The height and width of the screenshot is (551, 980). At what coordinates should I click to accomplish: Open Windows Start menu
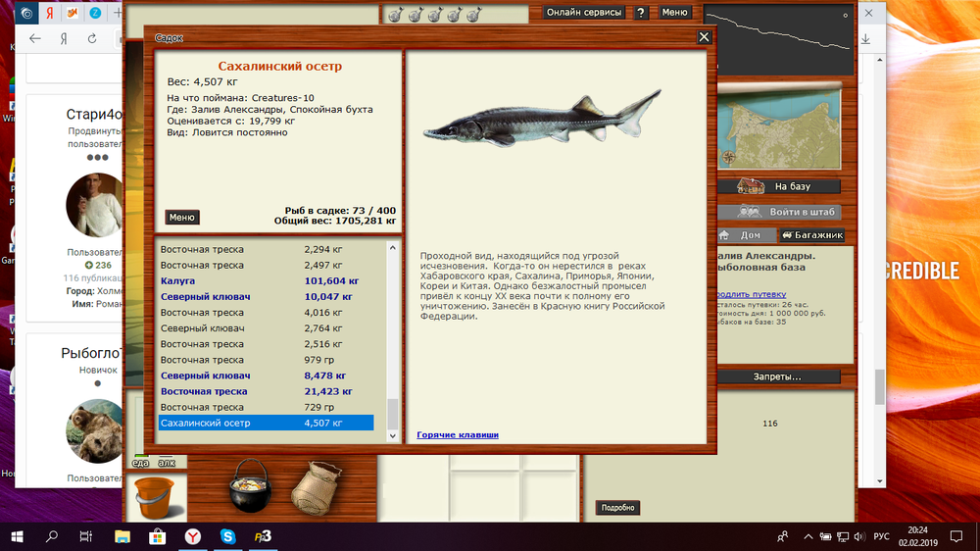click(17, 536)
